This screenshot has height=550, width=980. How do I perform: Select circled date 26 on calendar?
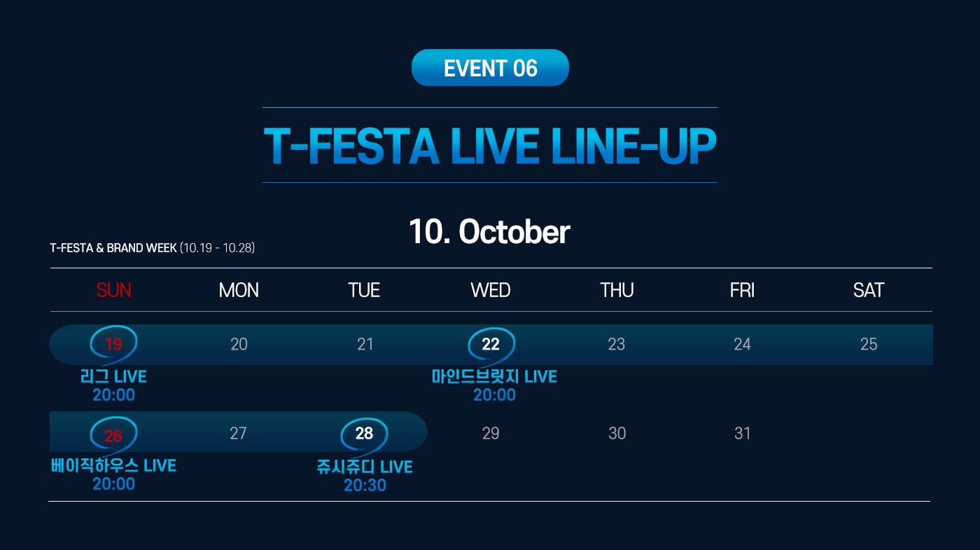click(x=113, y=436)
